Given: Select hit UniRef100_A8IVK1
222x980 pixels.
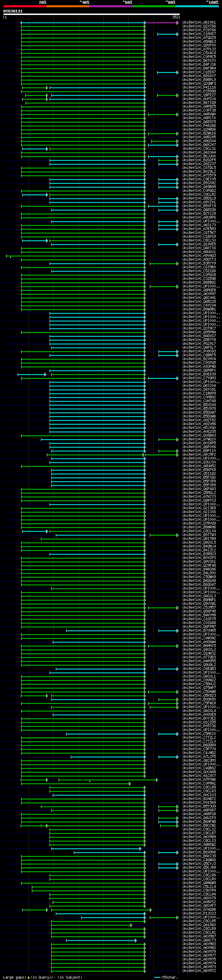Looking at the screenshot, I should pos(199,23).
